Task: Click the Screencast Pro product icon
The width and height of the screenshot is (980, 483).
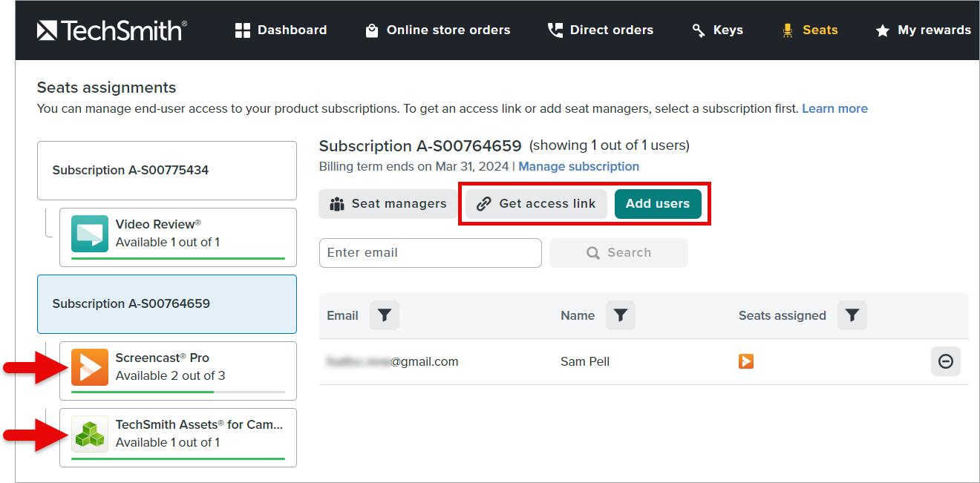Action: [90, 366]
